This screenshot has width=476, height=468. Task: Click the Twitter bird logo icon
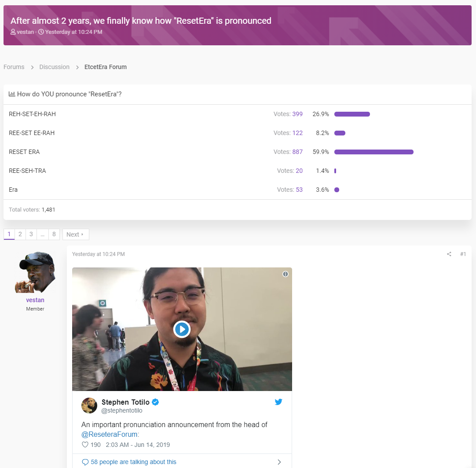coord(278,402)
